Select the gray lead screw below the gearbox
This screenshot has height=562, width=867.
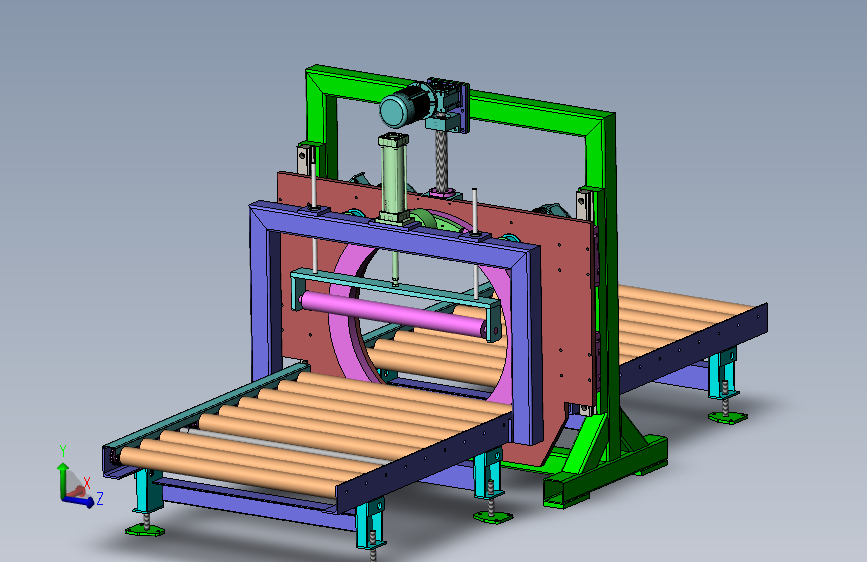click(441, 159)
